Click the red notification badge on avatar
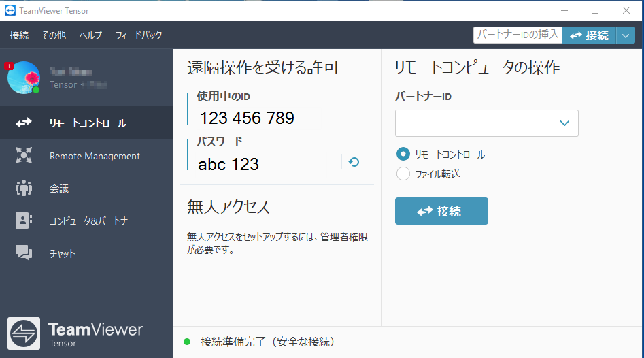This screenshot has width=644, height=358. pos(9,66)
